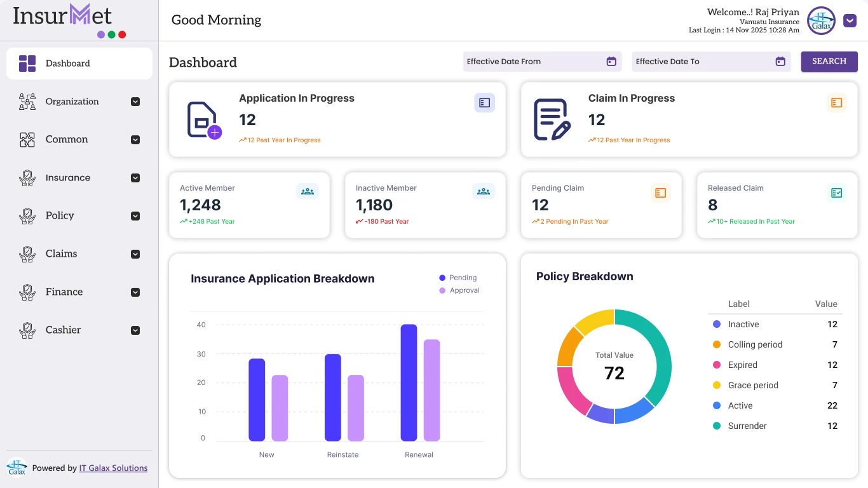
Task: Click the SEARCH button
Action: [x=829, y=62]
